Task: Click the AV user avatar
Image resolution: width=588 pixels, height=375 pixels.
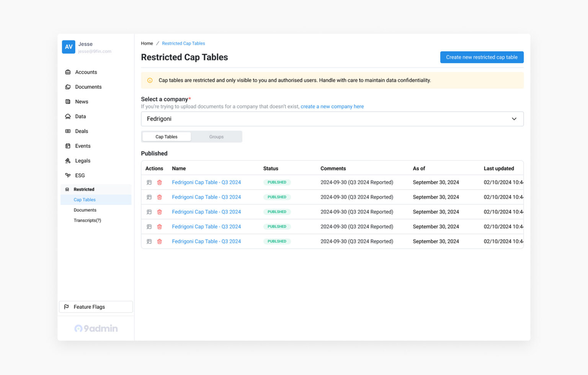Action: point(69,47)
